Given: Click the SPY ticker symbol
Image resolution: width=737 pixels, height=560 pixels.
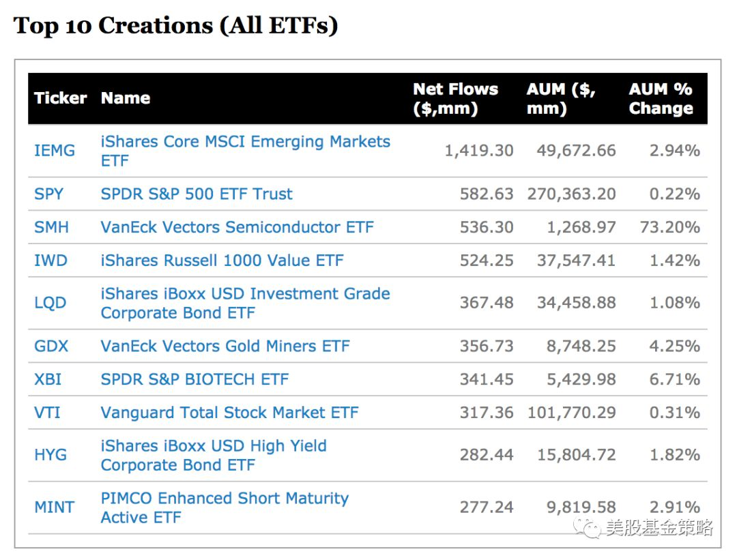Looking at the screenshot, I should 48,194.
